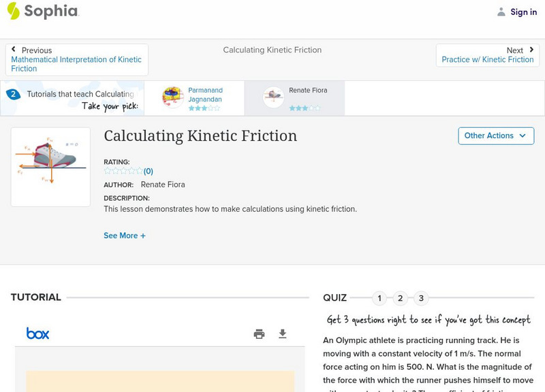The height and width of the screenshot is (392, 545).
Task: Open Mathematical Interpretation of Kinetic Friction
Action: coord(77,64)
